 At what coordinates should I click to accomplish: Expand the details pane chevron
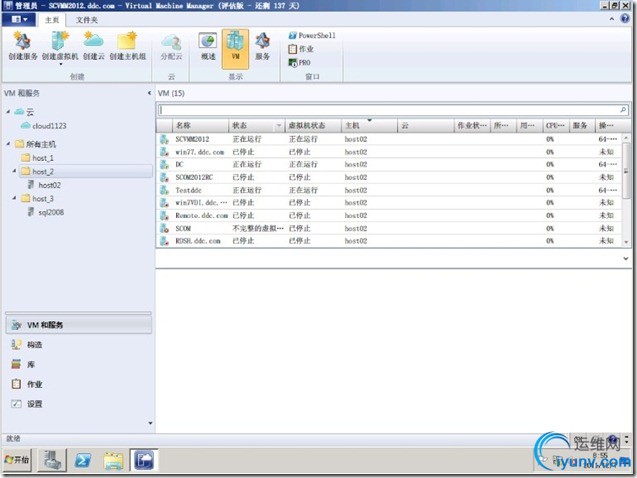[x=626, y=258]
